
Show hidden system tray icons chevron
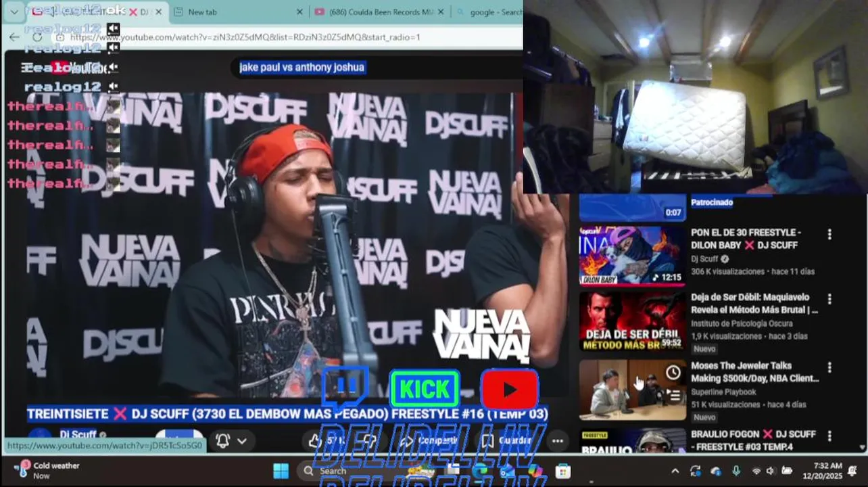[675, 471]
